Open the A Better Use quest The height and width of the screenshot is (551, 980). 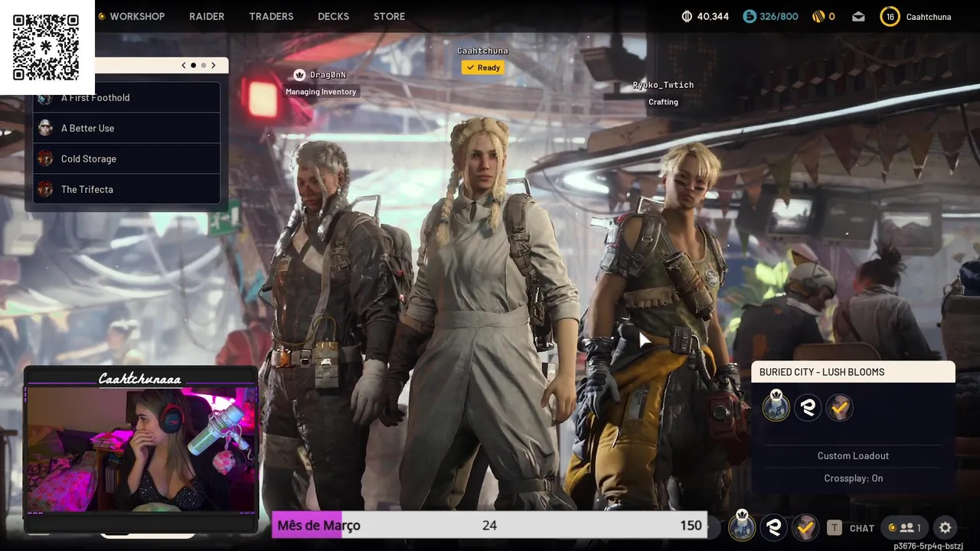click(126, 128)
